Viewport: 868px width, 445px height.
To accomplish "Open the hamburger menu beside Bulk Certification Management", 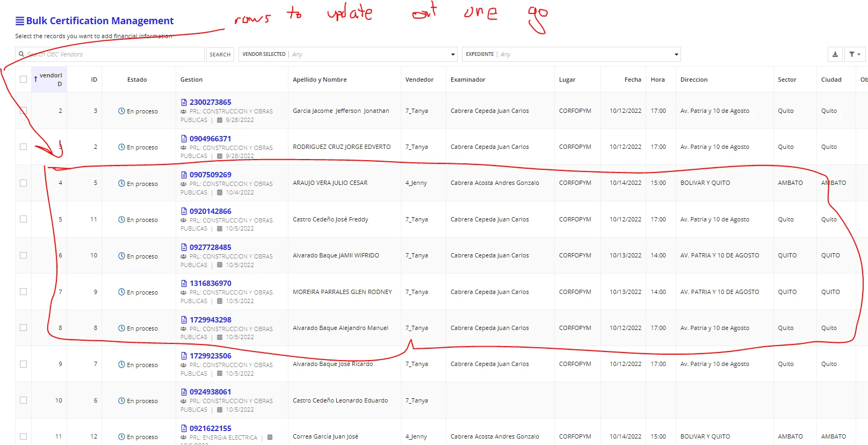I will [20, 21].
